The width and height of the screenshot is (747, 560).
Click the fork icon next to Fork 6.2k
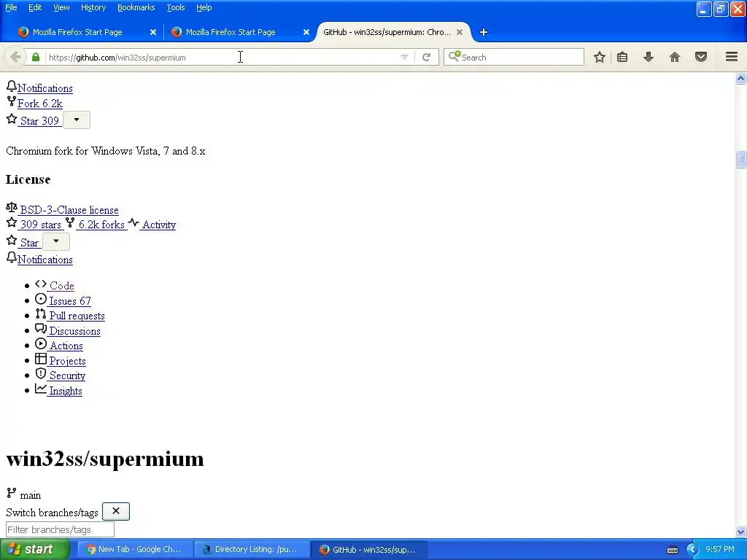(12, 101)
